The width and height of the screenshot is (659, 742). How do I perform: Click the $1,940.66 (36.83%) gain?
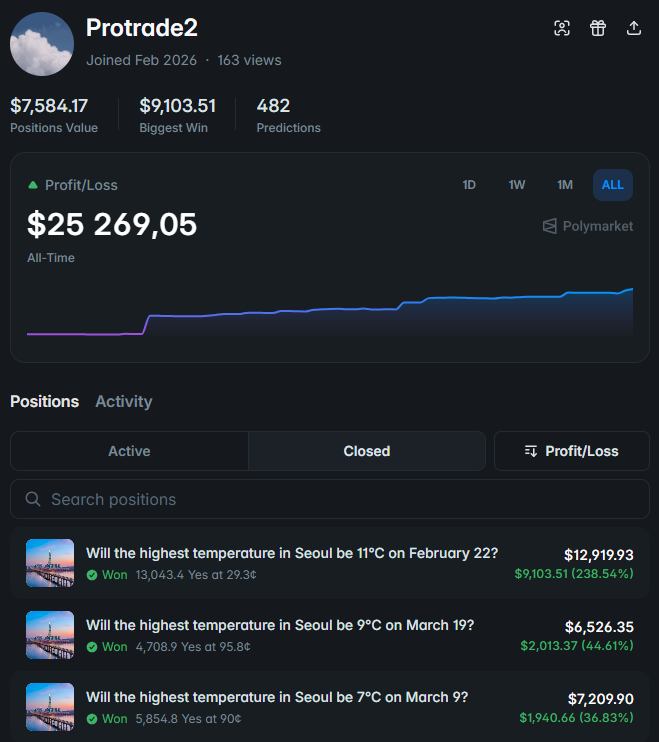576,718
